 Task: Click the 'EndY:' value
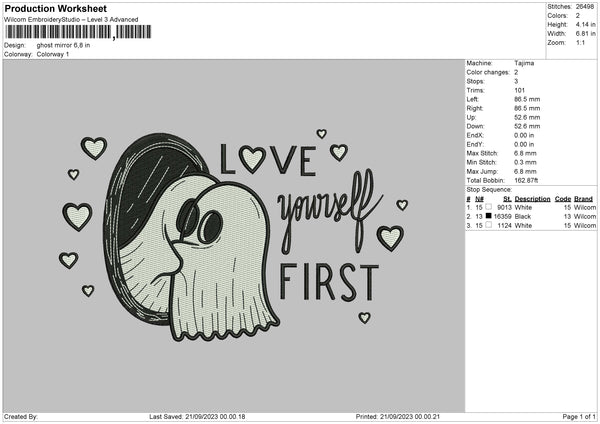point(524,145)
